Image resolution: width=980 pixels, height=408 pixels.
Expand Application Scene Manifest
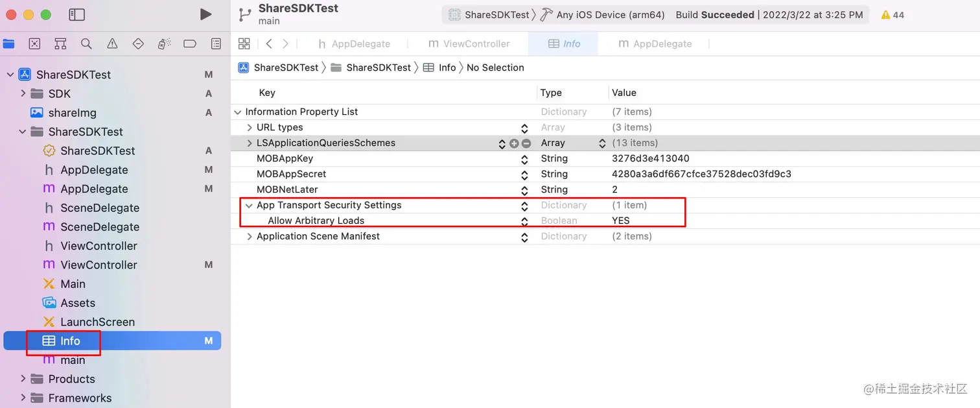(x=250, y=236)
